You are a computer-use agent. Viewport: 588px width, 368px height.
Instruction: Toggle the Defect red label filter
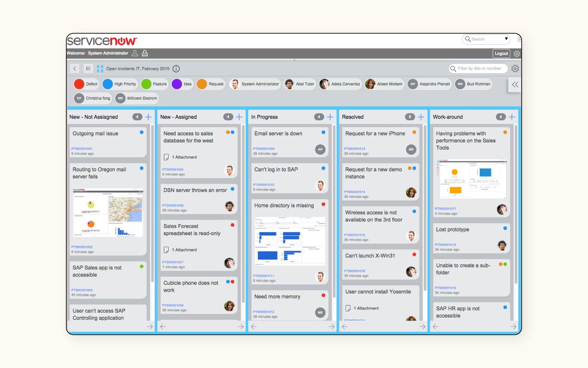(86, 84)
